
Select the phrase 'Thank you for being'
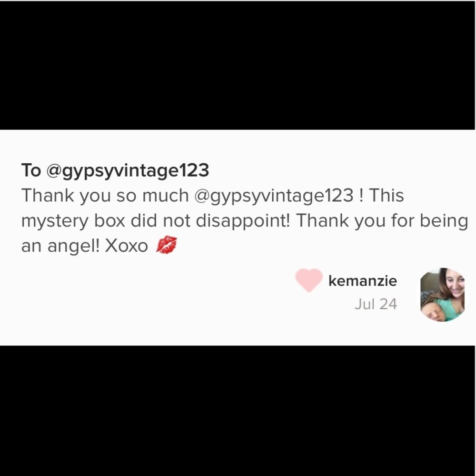[x=382, y=221]
